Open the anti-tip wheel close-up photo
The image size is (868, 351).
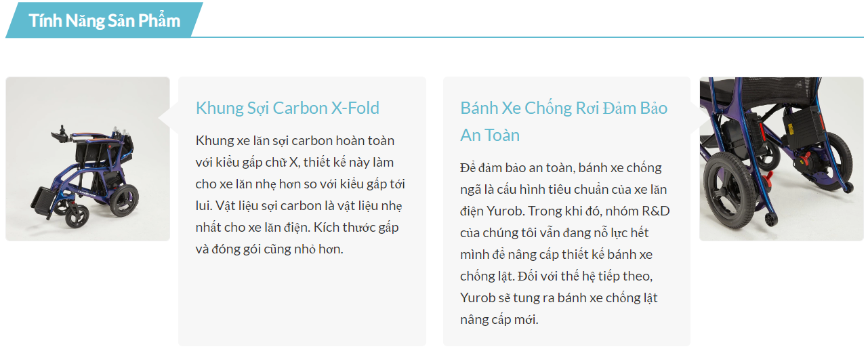(x=781, y=159)
